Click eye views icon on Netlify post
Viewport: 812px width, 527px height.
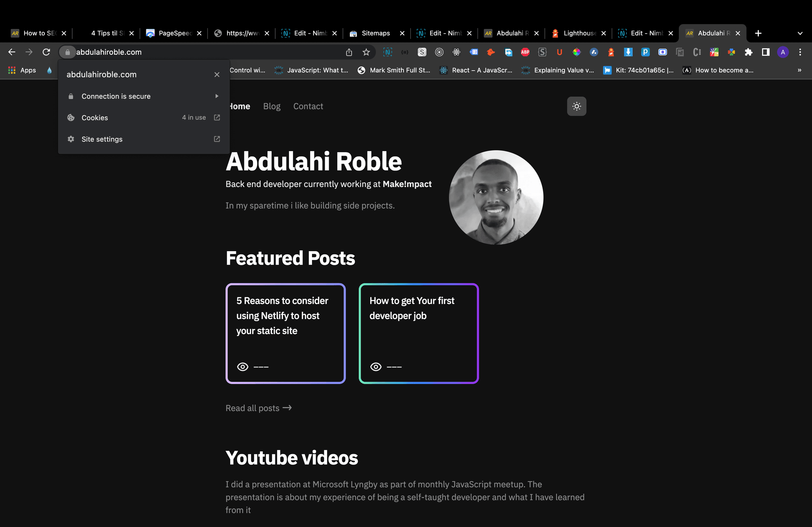coord(243,367)
